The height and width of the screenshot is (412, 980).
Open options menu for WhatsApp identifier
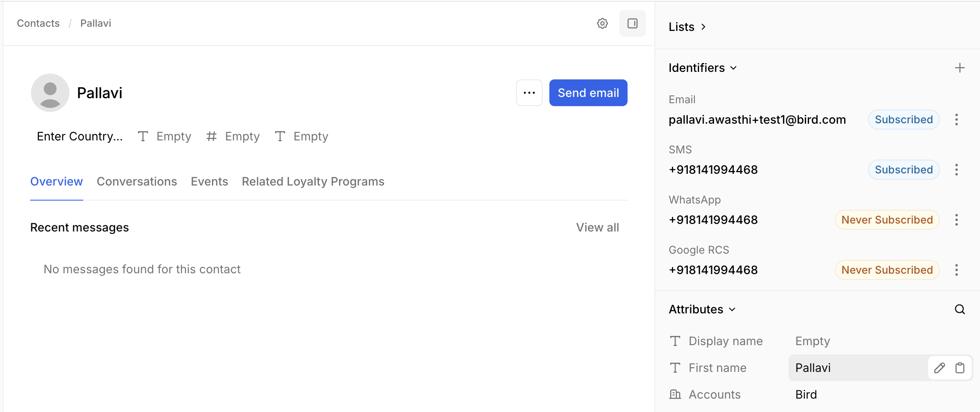tap(956, 220)
